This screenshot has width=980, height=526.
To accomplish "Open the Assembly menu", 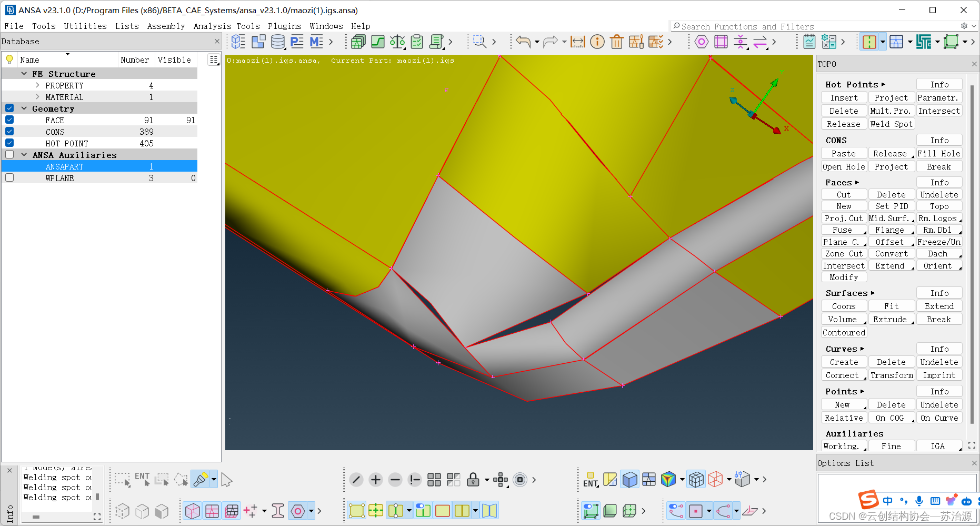I will (166, 26).
